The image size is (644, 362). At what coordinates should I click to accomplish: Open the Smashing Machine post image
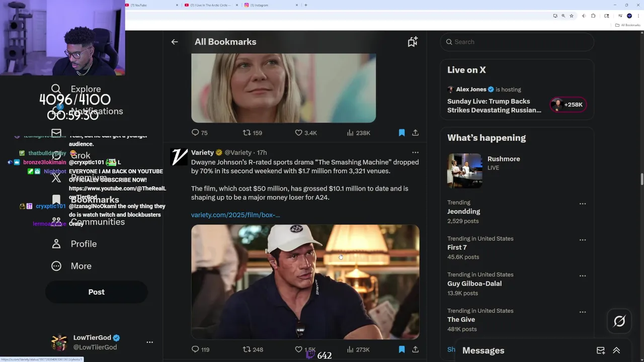[x=305, y=282]
